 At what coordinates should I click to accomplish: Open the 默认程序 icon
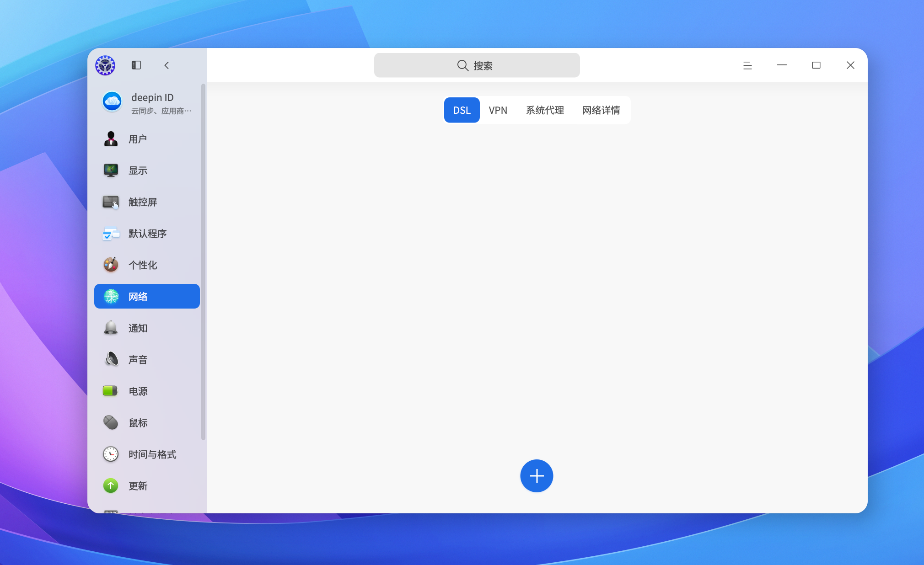[111, 234]
